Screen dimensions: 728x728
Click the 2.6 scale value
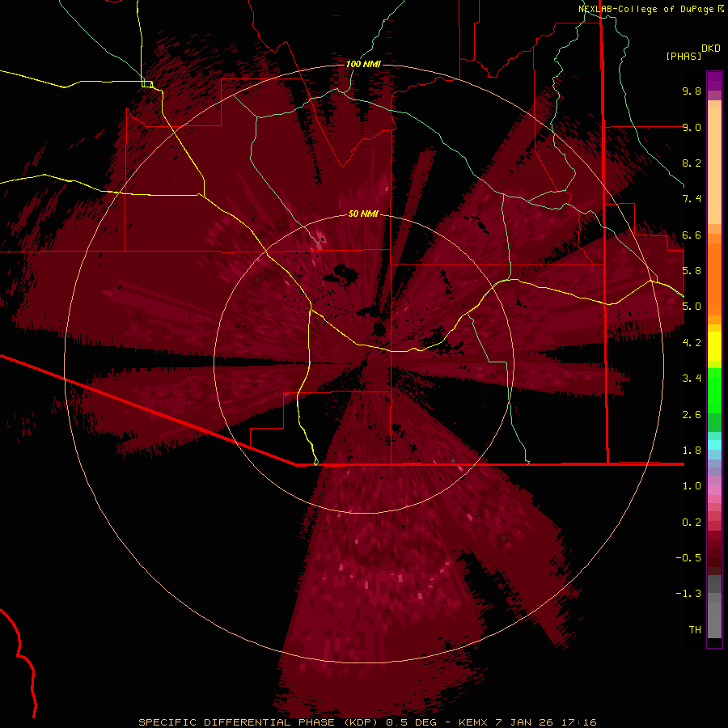(692, 415)
